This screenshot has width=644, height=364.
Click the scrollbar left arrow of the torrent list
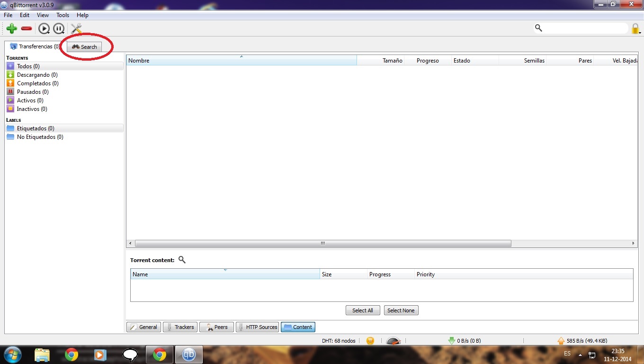130,243
